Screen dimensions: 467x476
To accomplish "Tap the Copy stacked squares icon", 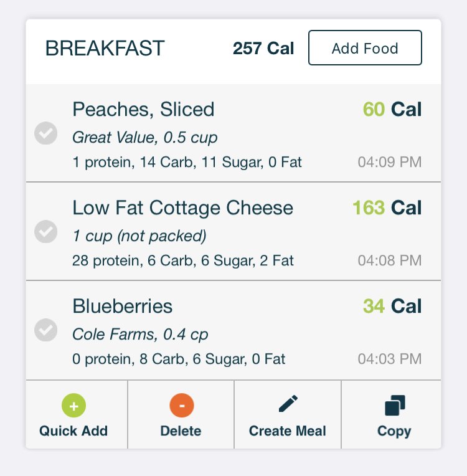I will pyautogui.click(x=395, y=405).
